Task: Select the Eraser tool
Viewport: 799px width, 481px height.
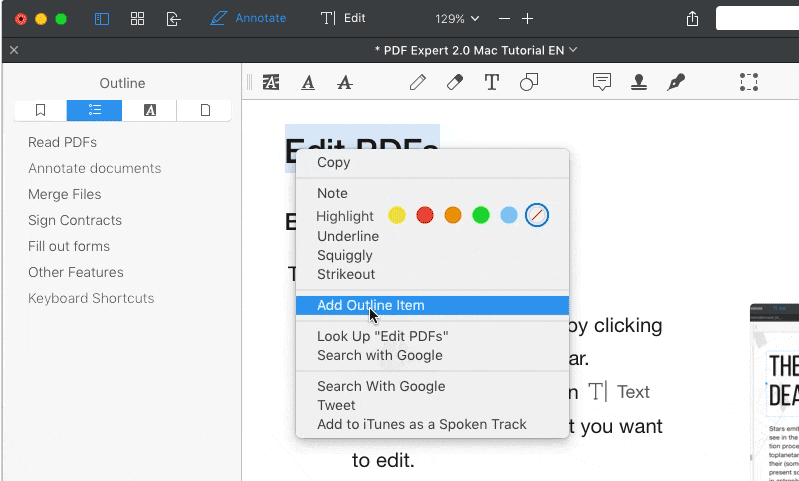Action: [454, 83]
